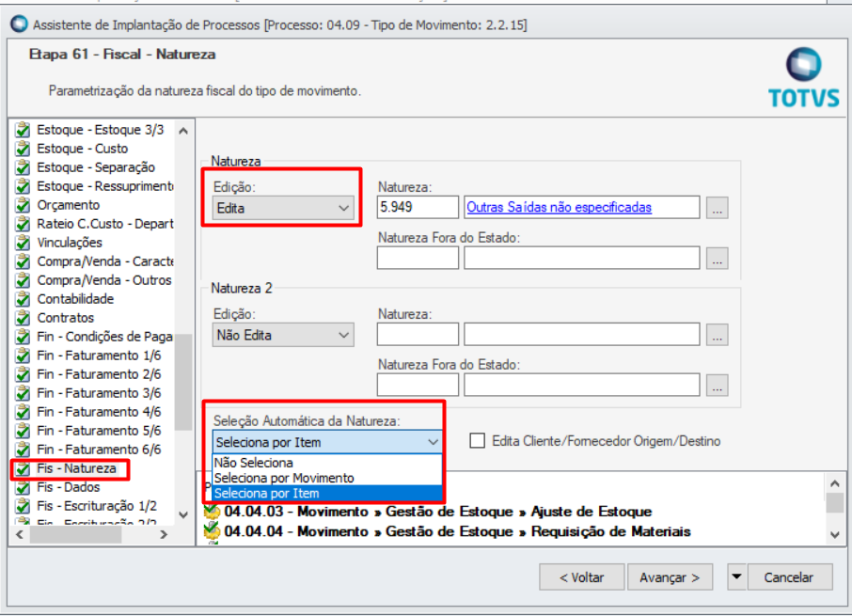This screenshot has height=616, width=852.
Task: Click step list scroll up arrow
Action: (x=183, y=131)
